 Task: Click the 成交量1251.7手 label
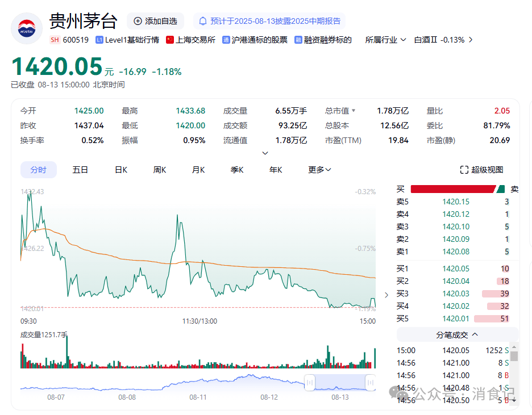pos(44,335)
